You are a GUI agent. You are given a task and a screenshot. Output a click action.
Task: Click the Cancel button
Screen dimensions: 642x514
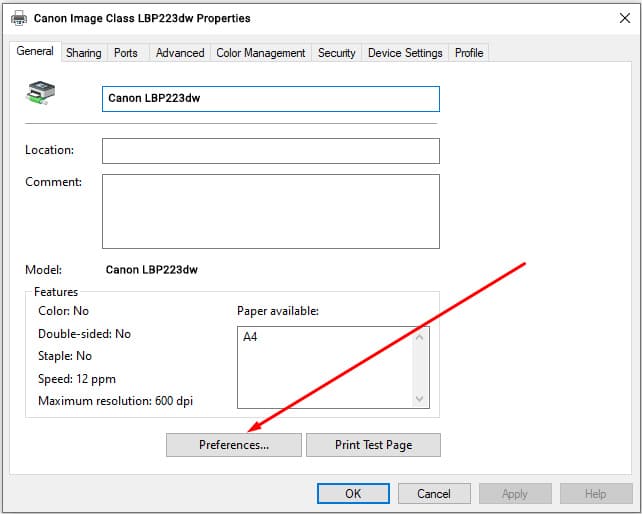[434, 494]
